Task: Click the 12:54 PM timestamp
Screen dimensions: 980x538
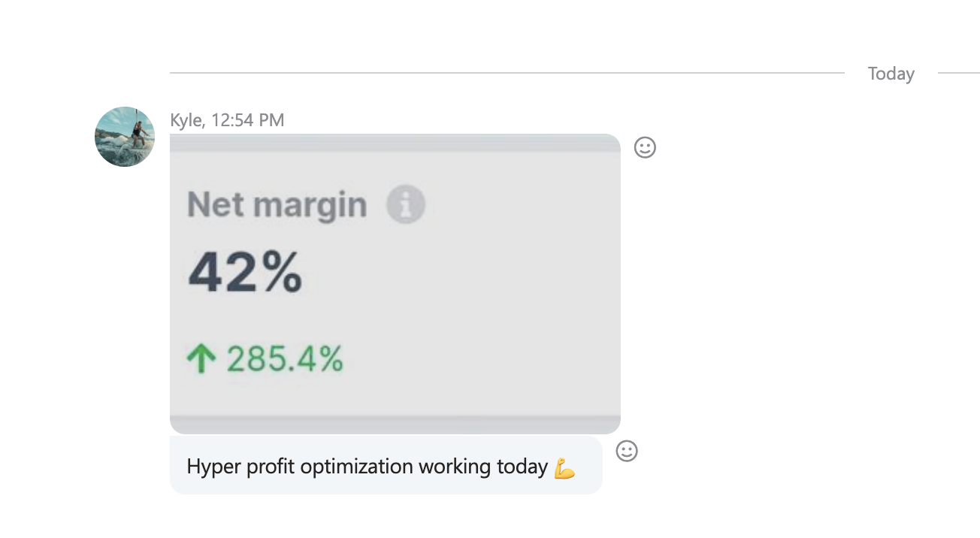Action: (x=247, y=120)
